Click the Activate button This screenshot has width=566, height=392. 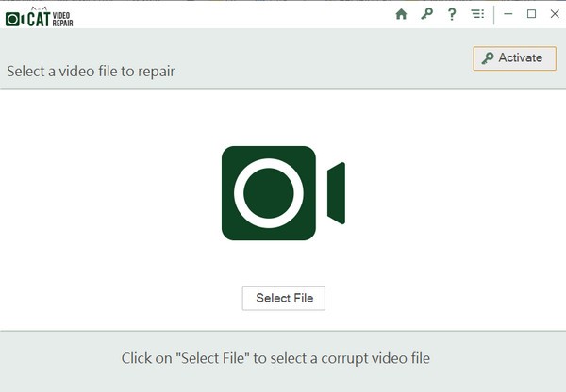tap(515, 58)
